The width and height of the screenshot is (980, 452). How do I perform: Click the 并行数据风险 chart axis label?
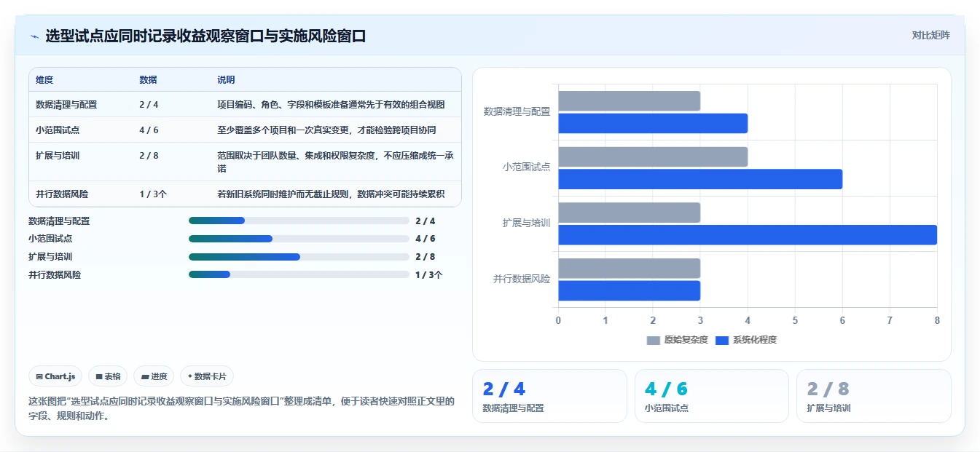[522, 279]
